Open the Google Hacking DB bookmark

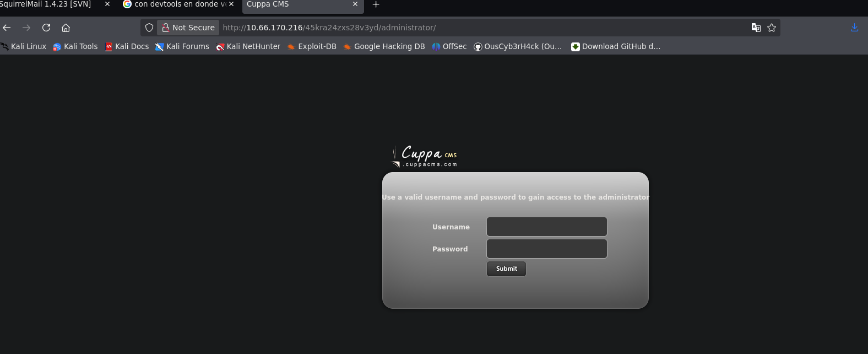[384, 46]
